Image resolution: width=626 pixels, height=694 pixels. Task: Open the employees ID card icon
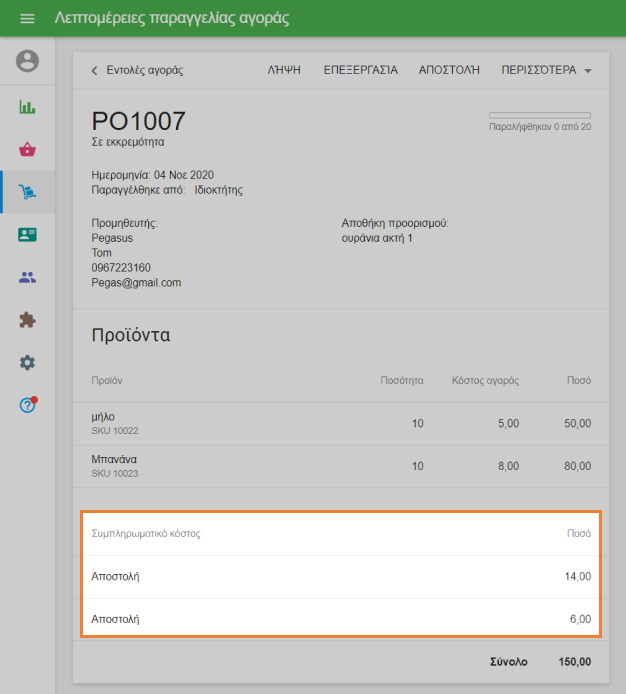28,235
